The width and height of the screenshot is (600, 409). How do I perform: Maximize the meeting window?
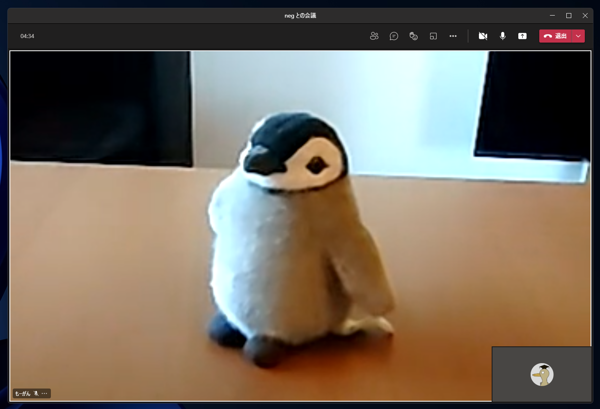pyautogui.click(x=569, y=16)
